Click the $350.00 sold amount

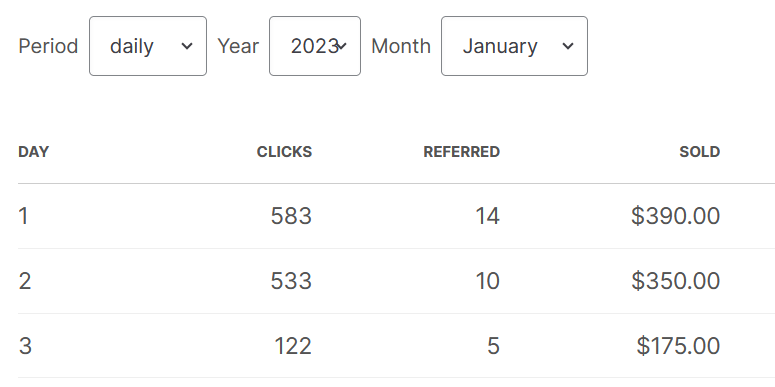click(675, 281)
